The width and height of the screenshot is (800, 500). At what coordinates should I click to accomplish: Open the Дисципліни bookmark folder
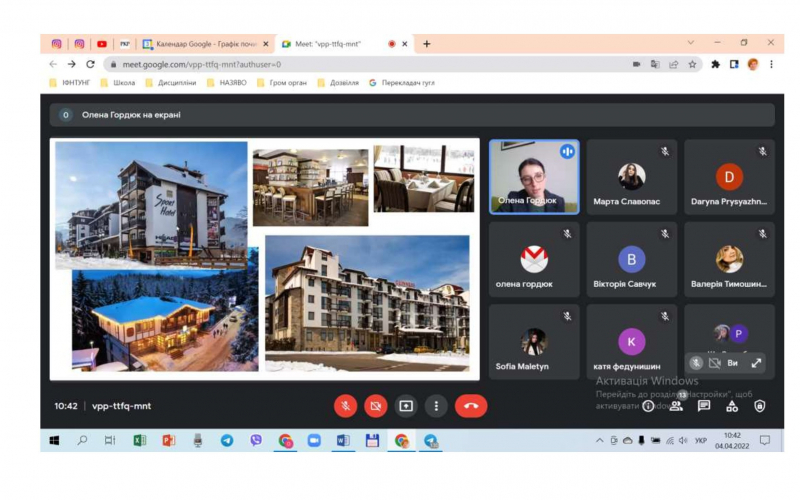point(171,83)
